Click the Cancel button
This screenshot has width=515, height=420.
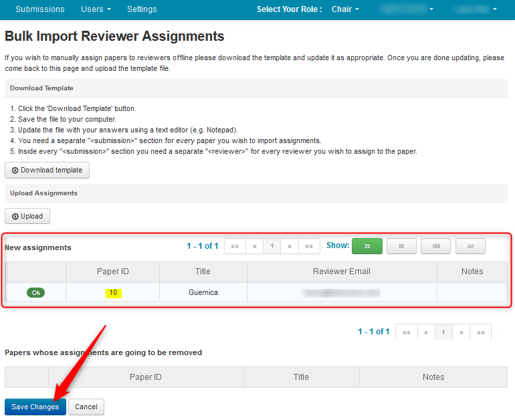pyautogui.click(x=86, y=407)
